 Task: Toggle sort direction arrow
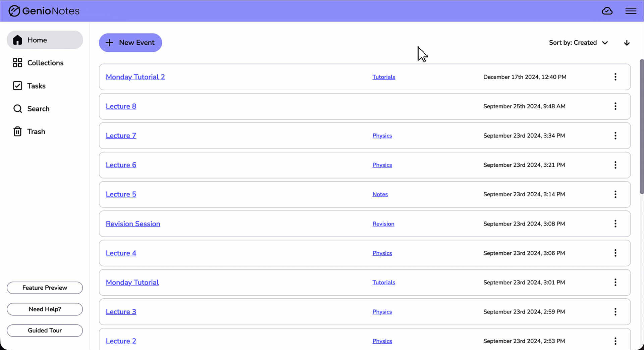coord(627,43)
